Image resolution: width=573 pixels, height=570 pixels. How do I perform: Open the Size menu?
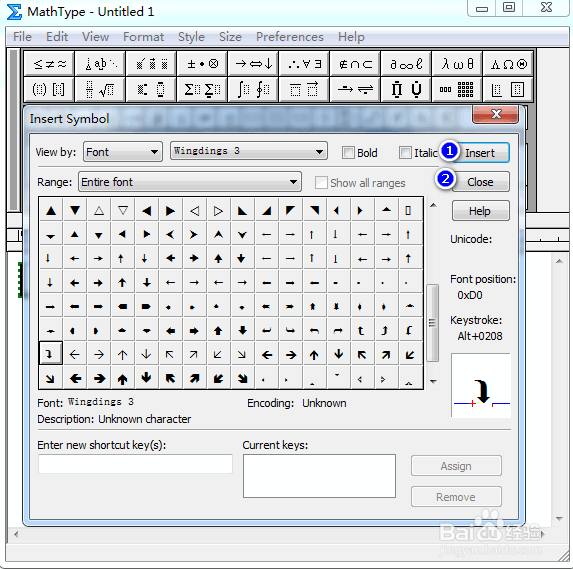230,37
